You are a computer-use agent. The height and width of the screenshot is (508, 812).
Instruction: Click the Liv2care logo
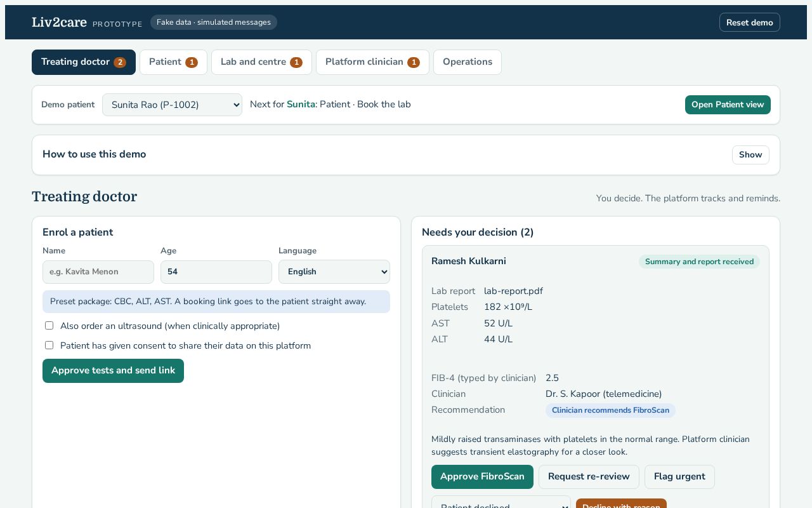(59, 22)
